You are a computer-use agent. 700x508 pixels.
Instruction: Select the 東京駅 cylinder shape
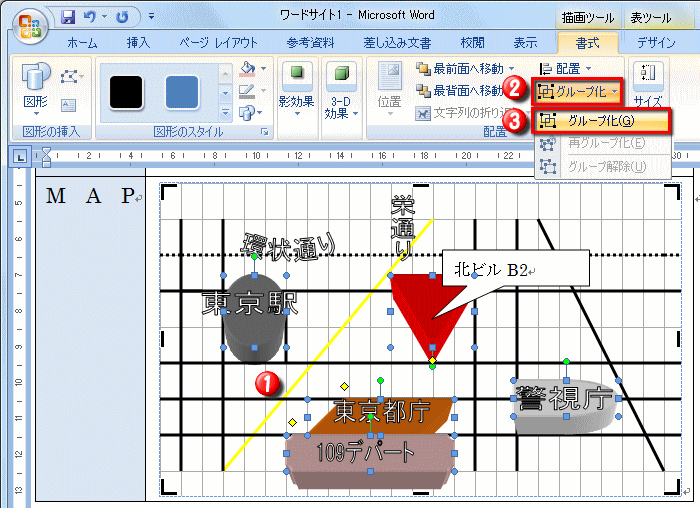click(254, 330)
